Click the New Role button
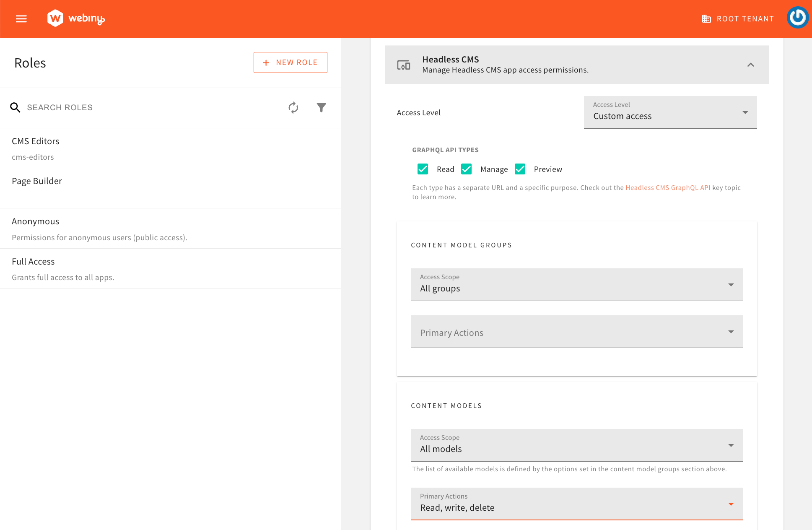Viewport: 812px width, 530px height. 290,62
